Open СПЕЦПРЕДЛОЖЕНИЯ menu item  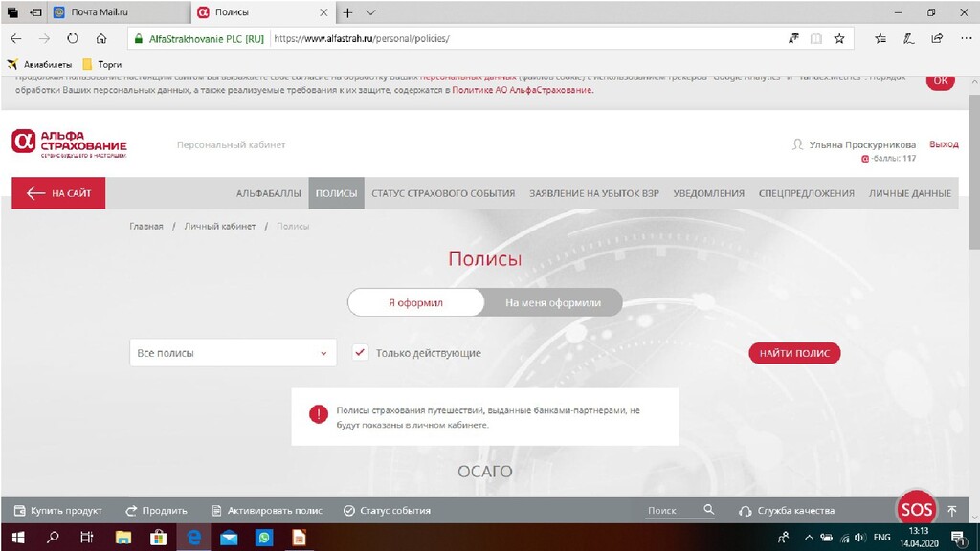[806, 193]
